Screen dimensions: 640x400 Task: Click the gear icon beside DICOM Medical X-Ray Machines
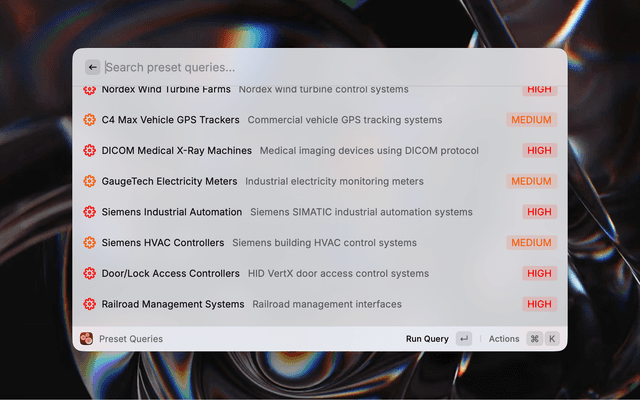pos(89,151)
